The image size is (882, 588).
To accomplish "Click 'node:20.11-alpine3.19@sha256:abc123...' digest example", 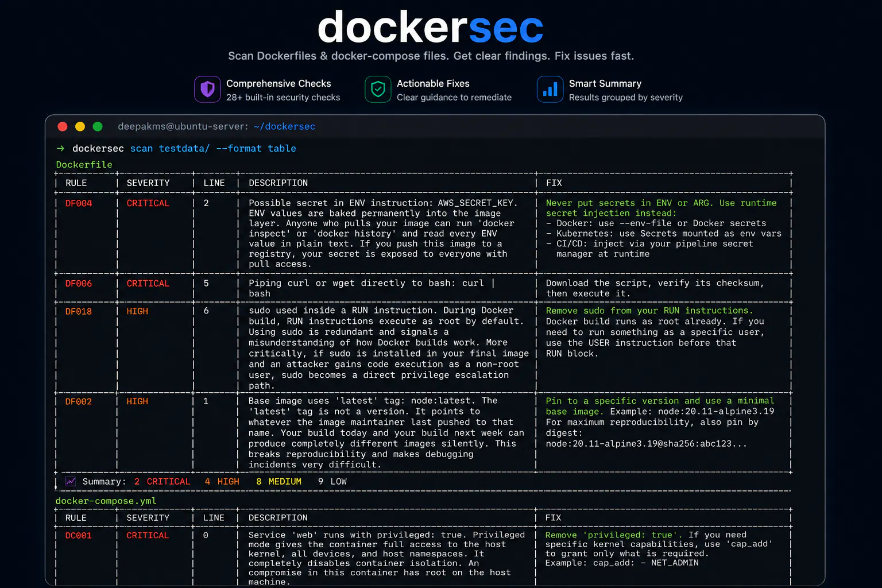I will coord(647,444).
